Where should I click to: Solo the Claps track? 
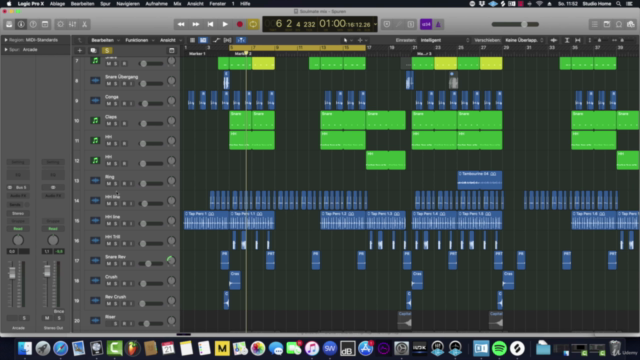point(116,124)
